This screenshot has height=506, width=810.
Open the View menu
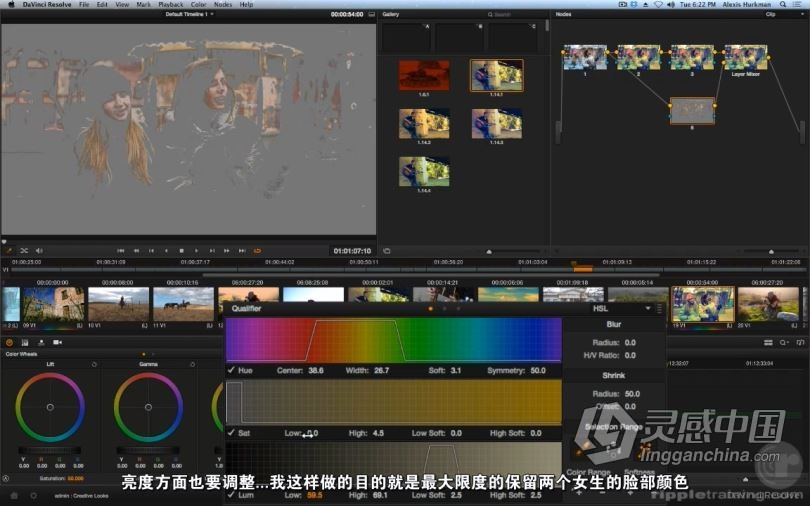[x=122, y=4]
